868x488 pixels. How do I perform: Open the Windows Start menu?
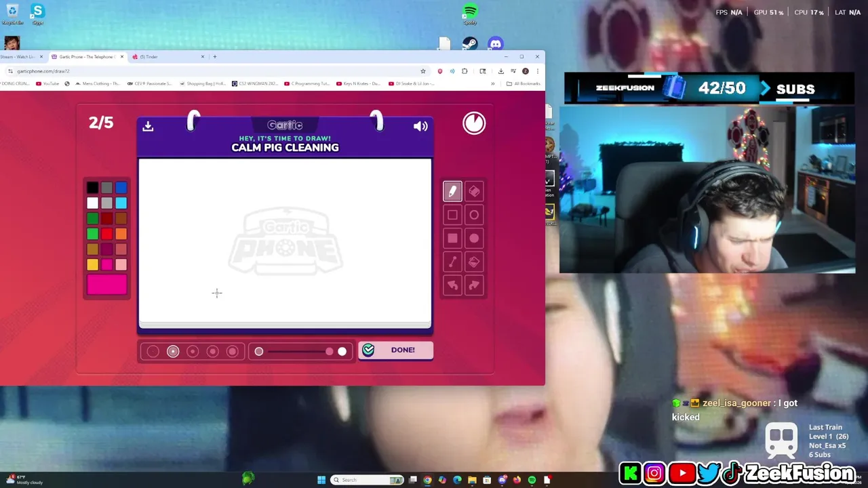pyautogui.click(x=321, y=480)
